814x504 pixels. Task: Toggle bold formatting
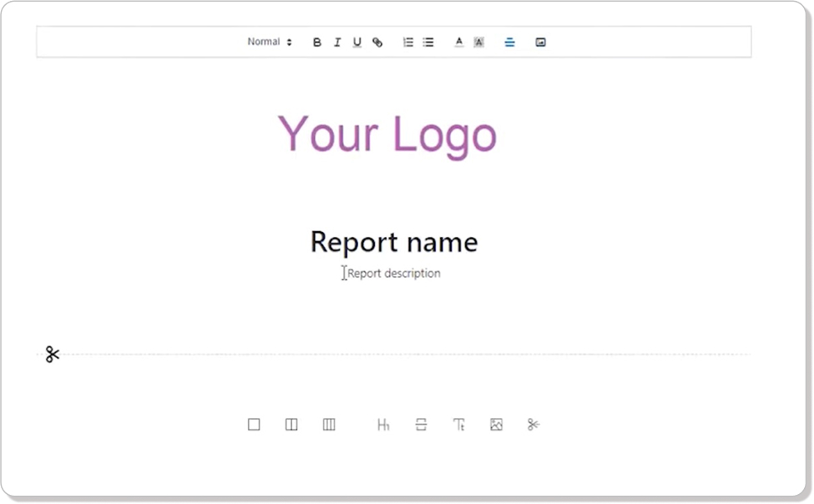click(316, 43)
